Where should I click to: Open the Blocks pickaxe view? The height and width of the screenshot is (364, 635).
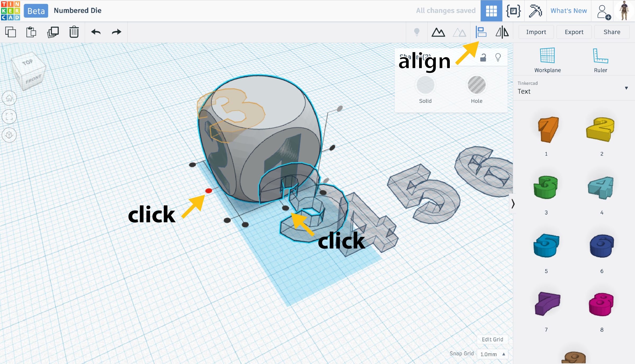click(x=535, y=11)
